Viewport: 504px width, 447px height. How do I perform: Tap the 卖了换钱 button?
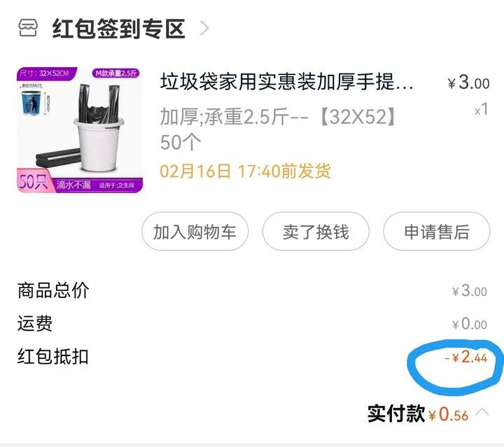click(x=316, y=232)
